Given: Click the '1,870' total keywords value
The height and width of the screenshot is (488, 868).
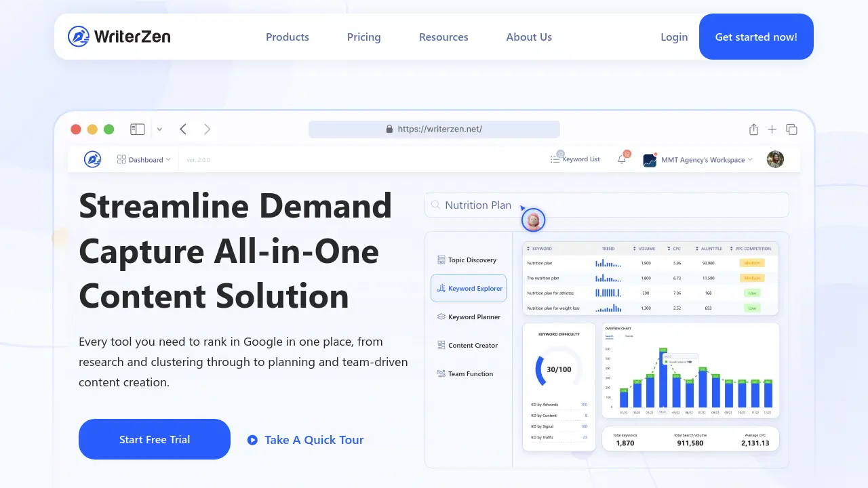Looking at the screenshot, I should tap(625, 443).
